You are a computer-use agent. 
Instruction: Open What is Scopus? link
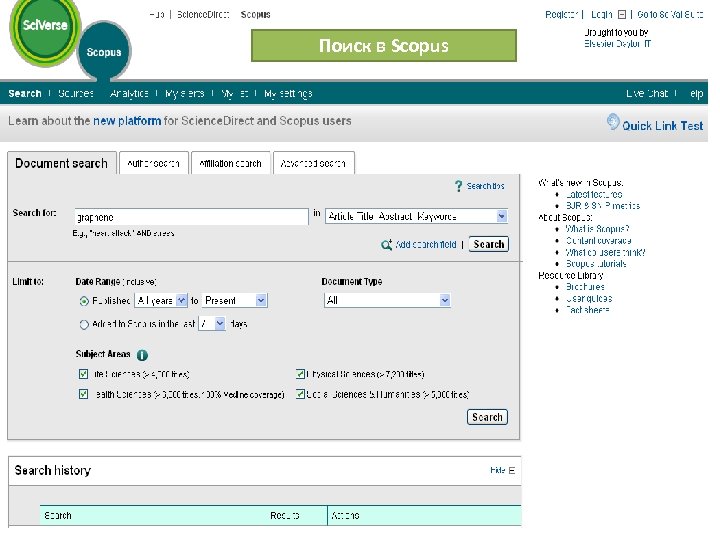click(597, 229)
